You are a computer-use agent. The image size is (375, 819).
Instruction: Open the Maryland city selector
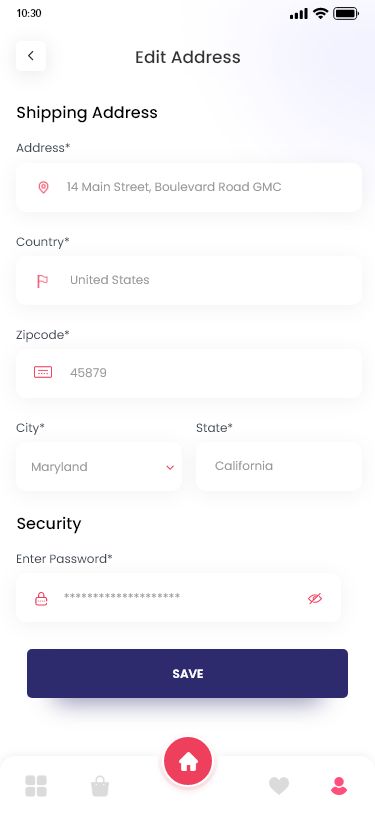coord(99,466)
